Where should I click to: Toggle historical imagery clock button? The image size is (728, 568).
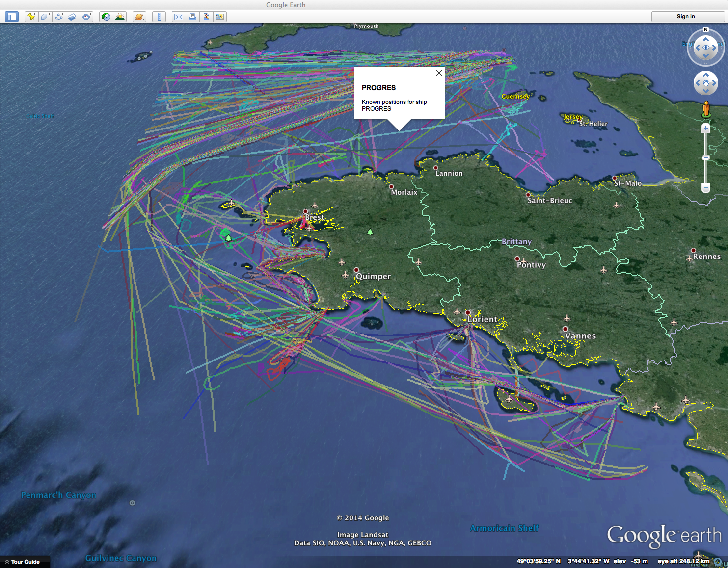(x=106, y=17)
